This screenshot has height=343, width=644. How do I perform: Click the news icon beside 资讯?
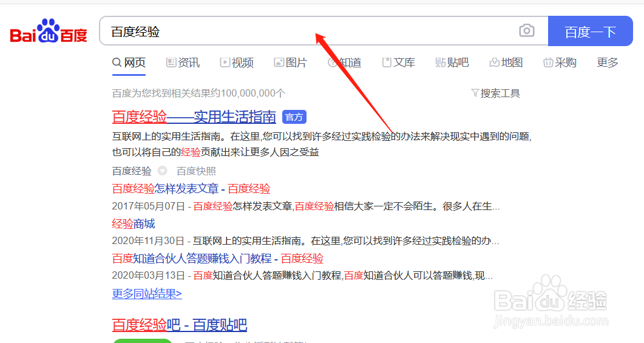(171, 63)
